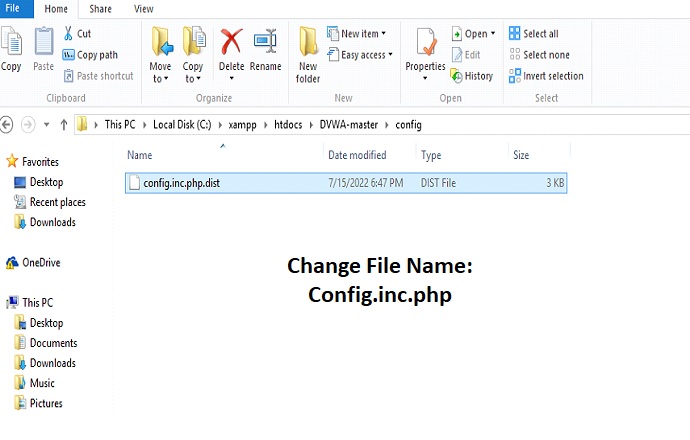
Task: Open Downloads under This PC
Action: click(x=45, y=363)
